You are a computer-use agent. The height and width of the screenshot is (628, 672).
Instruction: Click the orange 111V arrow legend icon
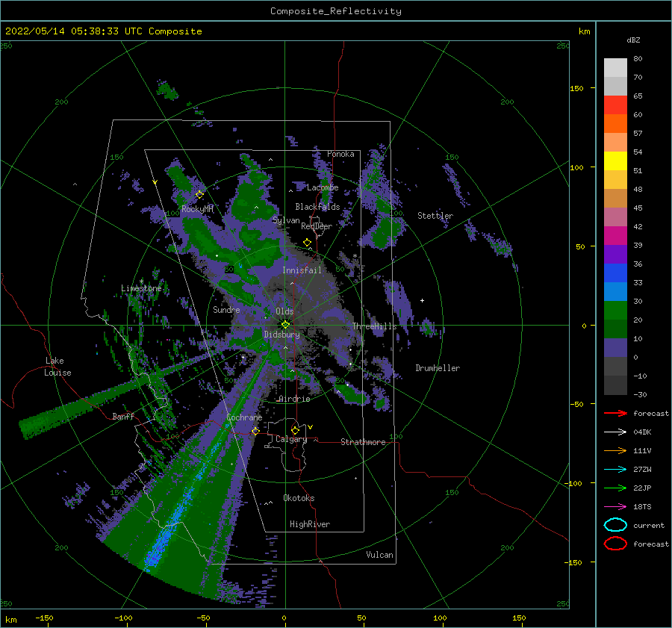[615, 450]
